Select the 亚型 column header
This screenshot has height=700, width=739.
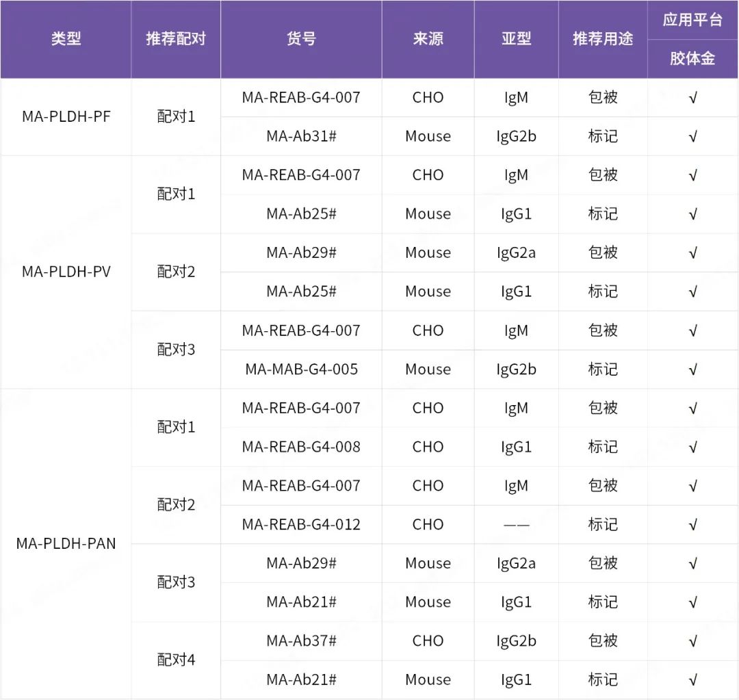pos(516,39)
